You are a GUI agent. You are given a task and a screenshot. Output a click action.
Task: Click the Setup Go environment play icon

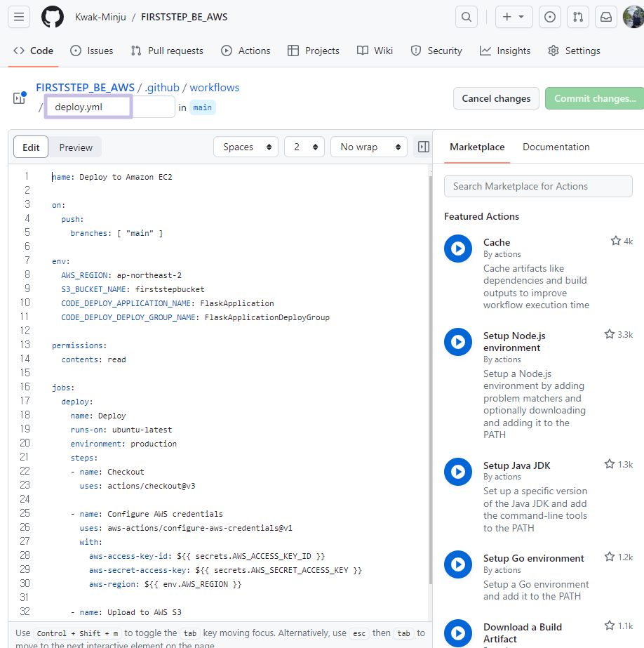(458, 564)
